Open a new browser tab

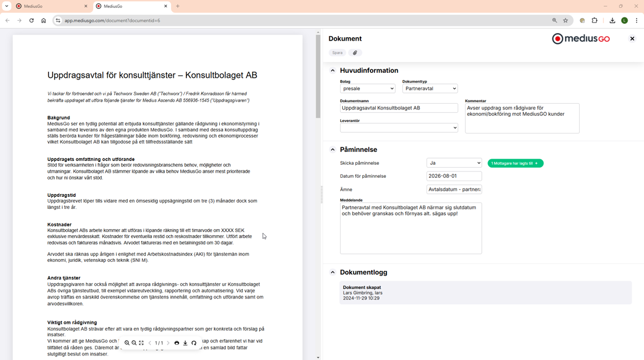(x=178, y=6)
